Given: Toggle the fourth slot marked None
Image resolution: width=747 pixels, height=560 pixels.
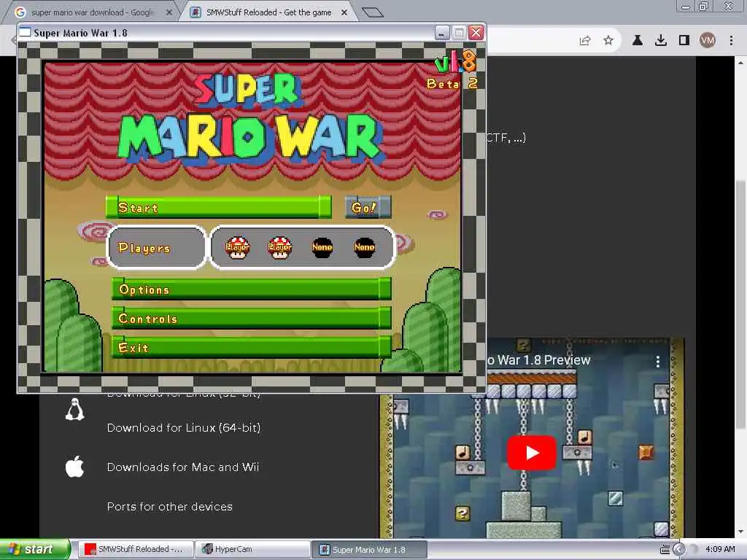Looking at the screenshot, I should coord(365,247).
